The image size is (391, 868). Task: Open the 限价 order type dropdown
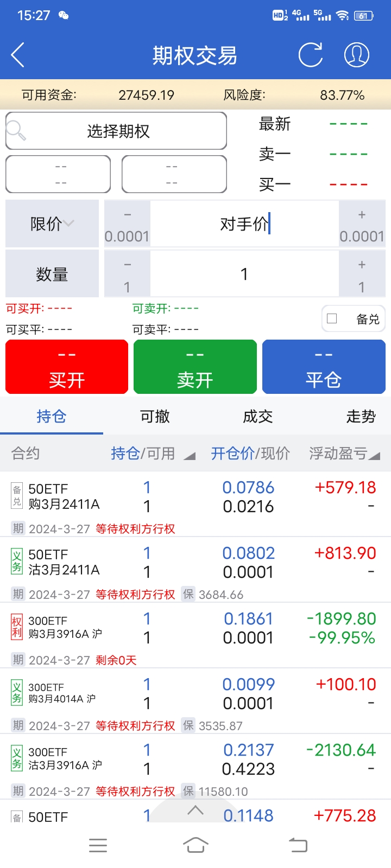52,224
